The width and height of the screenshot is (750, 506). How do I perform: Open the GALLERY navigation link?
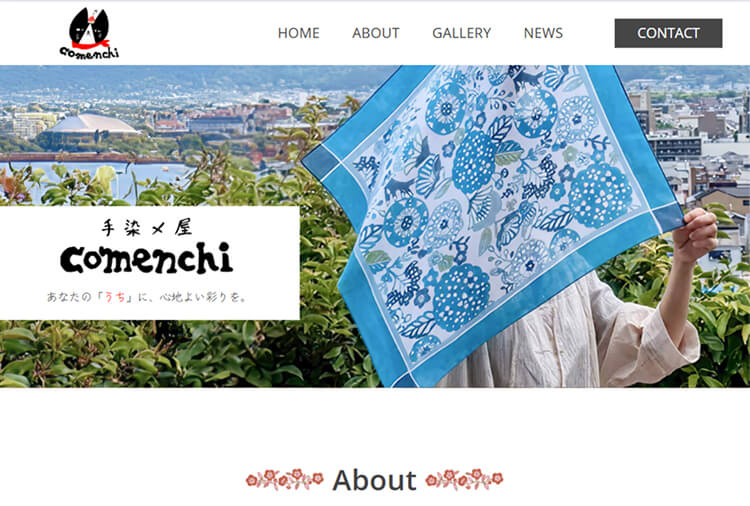(x=462, y=33)
